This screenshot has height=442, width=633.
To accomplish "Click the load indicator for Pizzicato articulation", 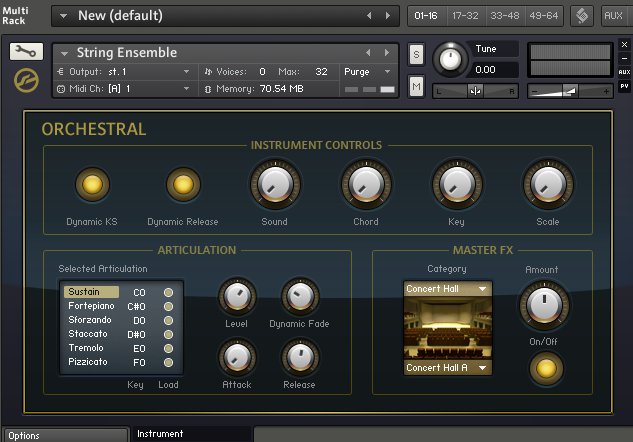I will click(168, 362).
